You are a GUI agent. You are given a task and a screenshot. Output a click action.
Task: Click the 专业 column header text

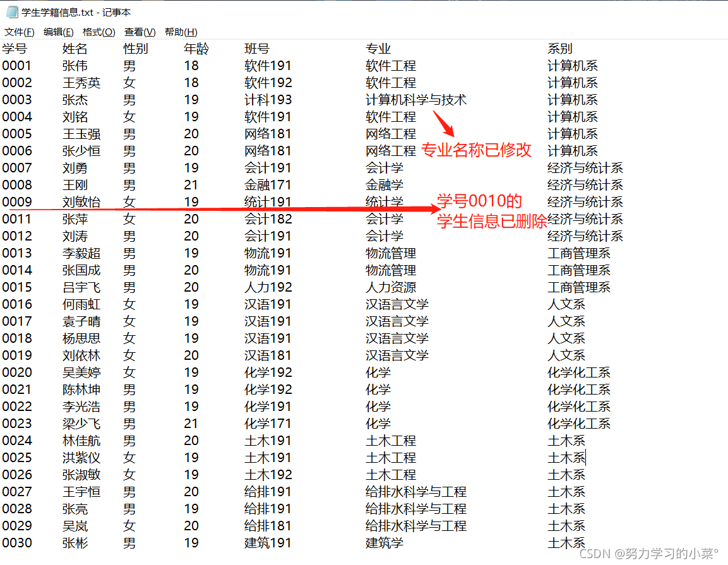pos(378,49)
